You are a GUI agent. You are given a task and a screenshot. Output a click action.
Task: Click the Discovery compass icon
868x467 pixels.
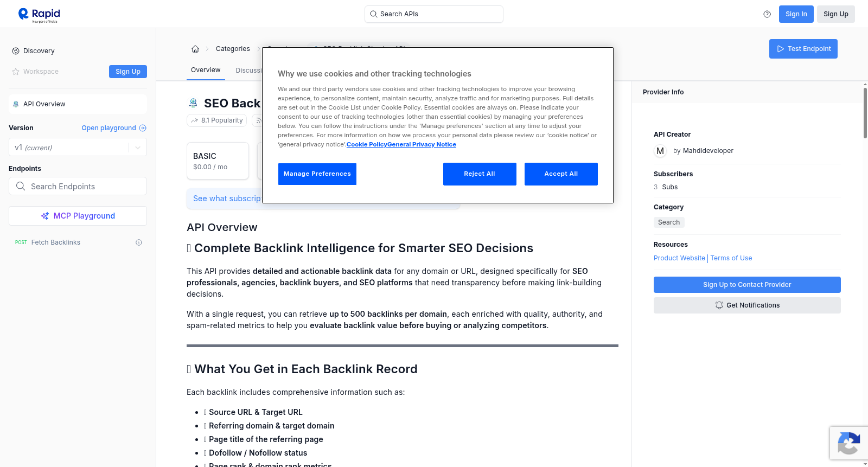16,51
